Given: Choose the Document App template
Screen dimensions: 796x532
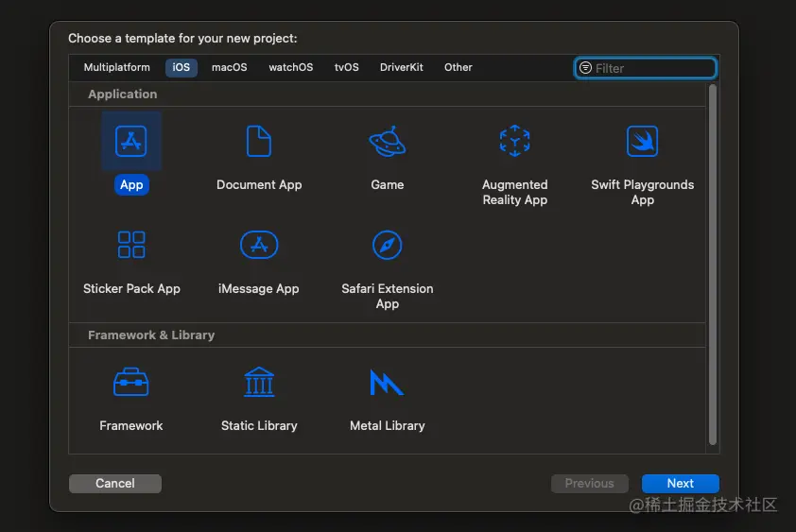Looking at the screenshot, I should coord(259,142).
